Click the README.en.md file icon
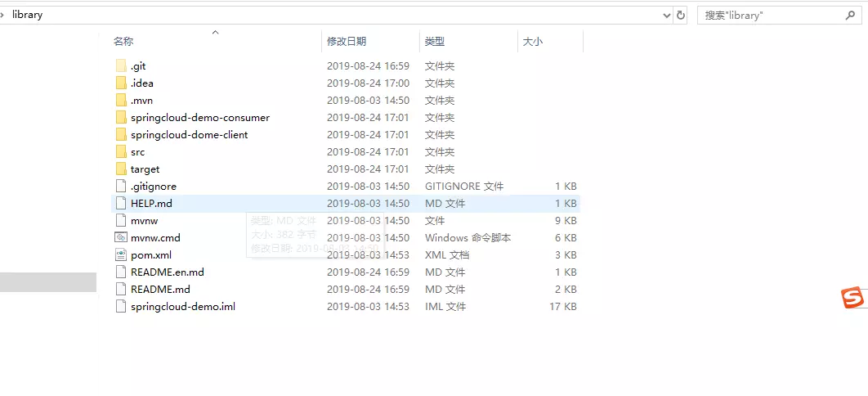This screenshot has width=868, height=396. pyautogui.click(x=121, y=272)
